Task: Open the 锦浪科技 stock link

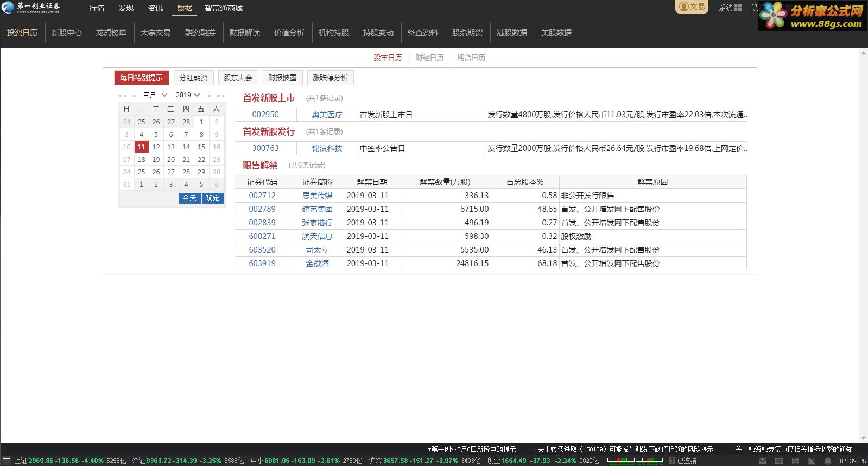Action: tap(327, 148)
